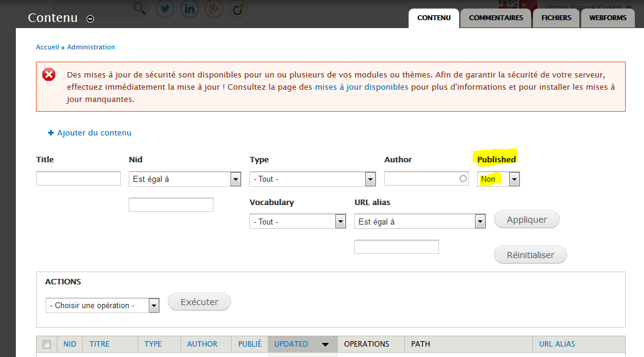Open the Published dropdown showing Non
The image size is (644, 357).
pyautogui.click(x=498, y=179)
